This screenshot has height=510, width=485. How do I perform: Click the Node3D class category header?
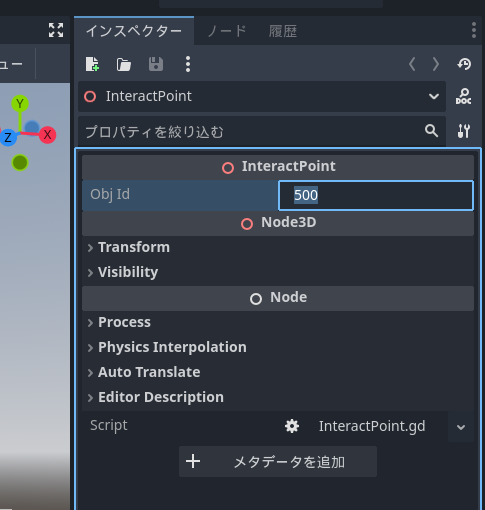[278, 223]
